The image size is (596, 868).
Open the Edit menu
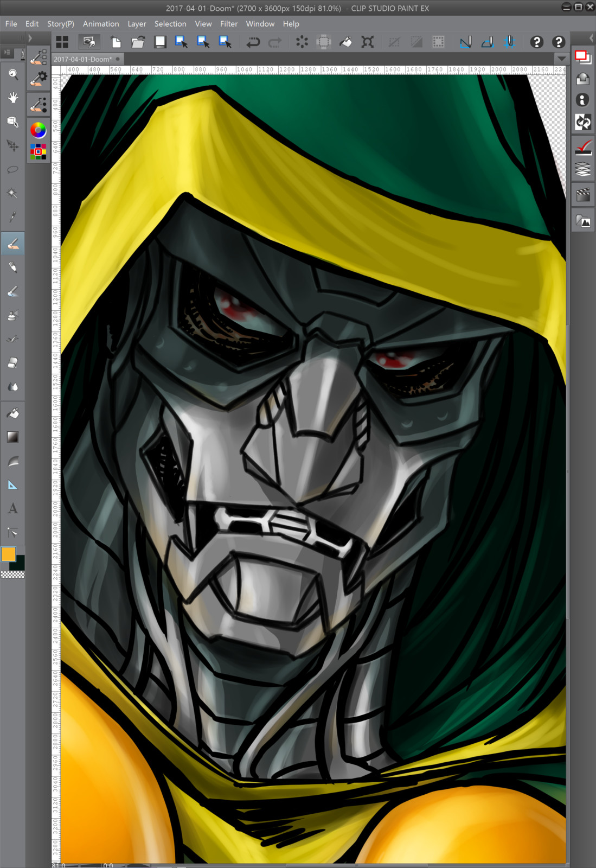32,24
